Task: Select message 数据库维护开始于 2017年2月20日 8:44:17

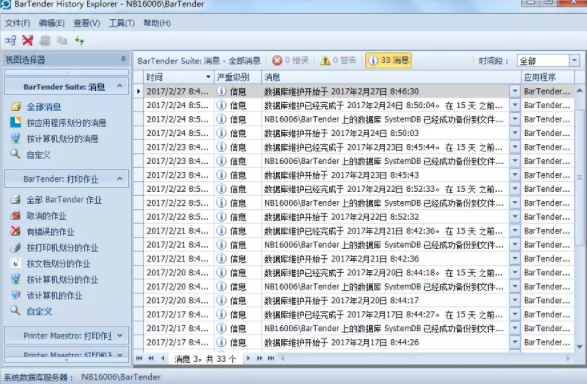Action: click(x=341, y=301)
